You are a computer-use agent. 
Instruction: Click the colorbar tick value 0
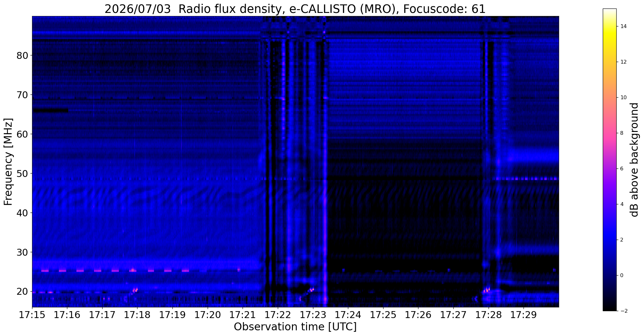point(621,275)
